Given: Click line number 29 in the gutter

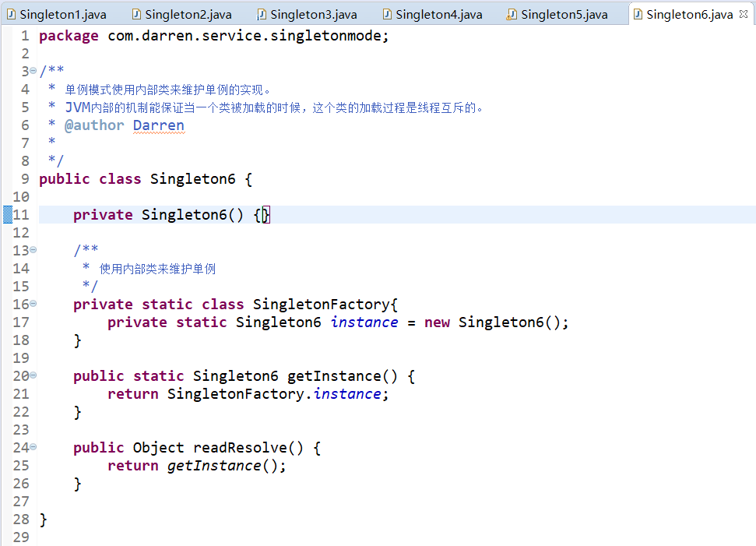Looking at the screenshot, I should tap(21, 537).
